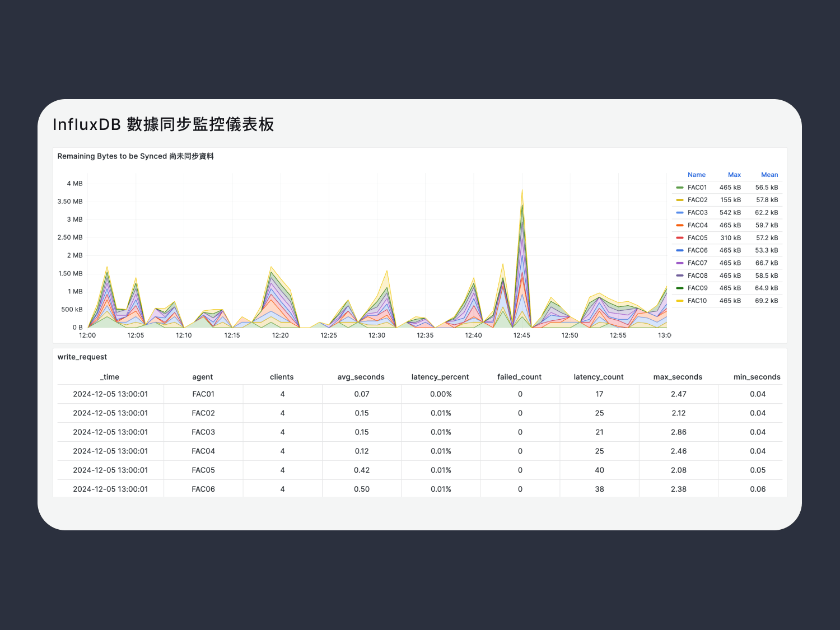Sort table by latency_percent column
This screenshot has width=840, height=630.
[x=440, y=377]
